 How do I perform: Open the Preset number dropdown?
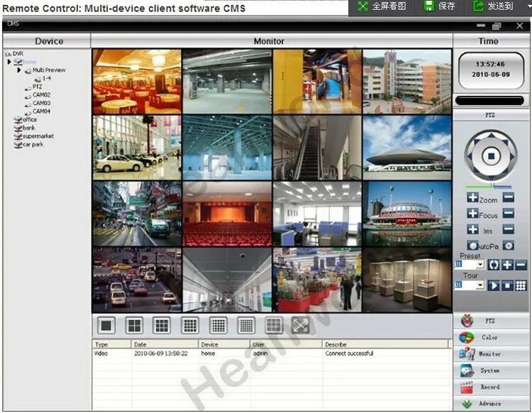[x=480, y=265]
